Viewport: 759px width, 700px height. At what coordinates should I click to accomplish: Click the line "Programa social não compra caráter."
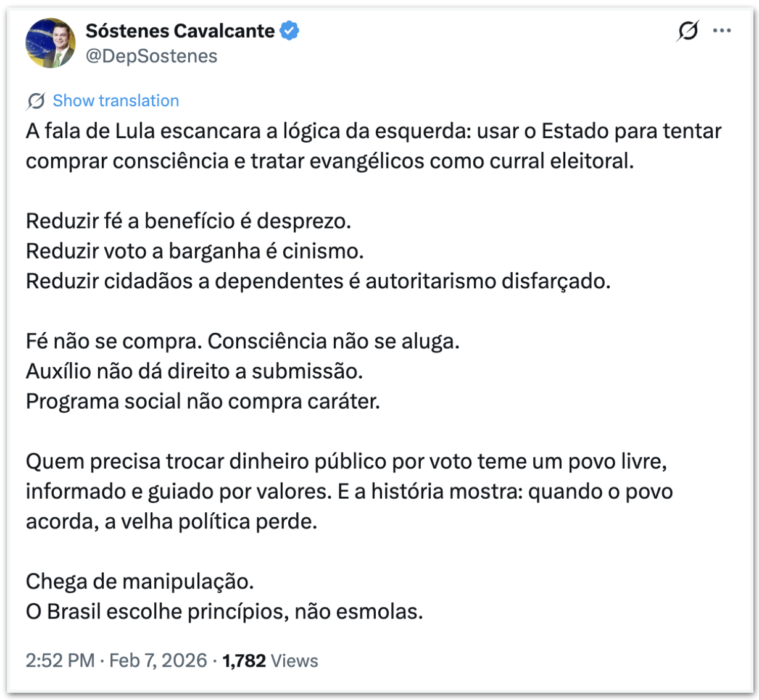coord(202,402)
